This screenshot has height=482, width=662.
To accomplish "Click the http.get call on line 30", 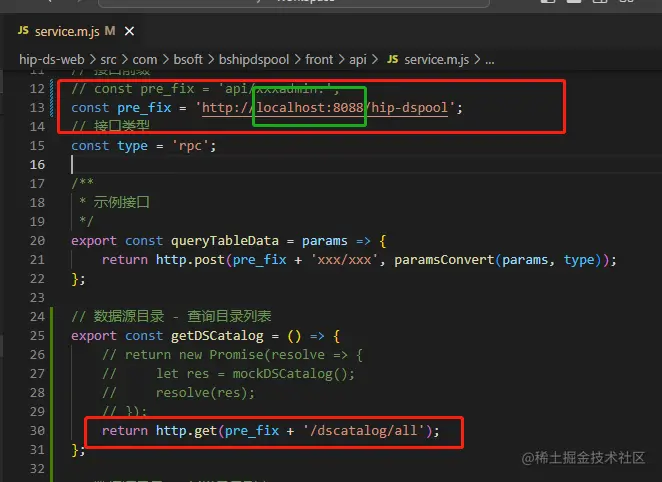I will 186,431.
